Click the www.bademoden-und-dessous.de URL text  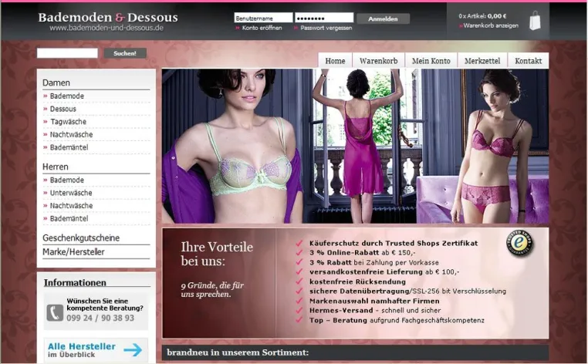(x=106, y=28)
